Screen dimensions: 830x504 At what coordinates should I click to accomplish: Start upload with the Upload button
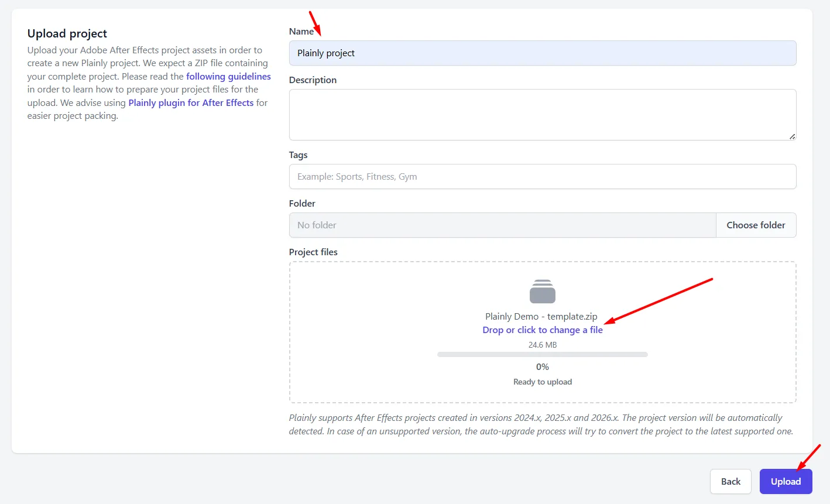786,481
